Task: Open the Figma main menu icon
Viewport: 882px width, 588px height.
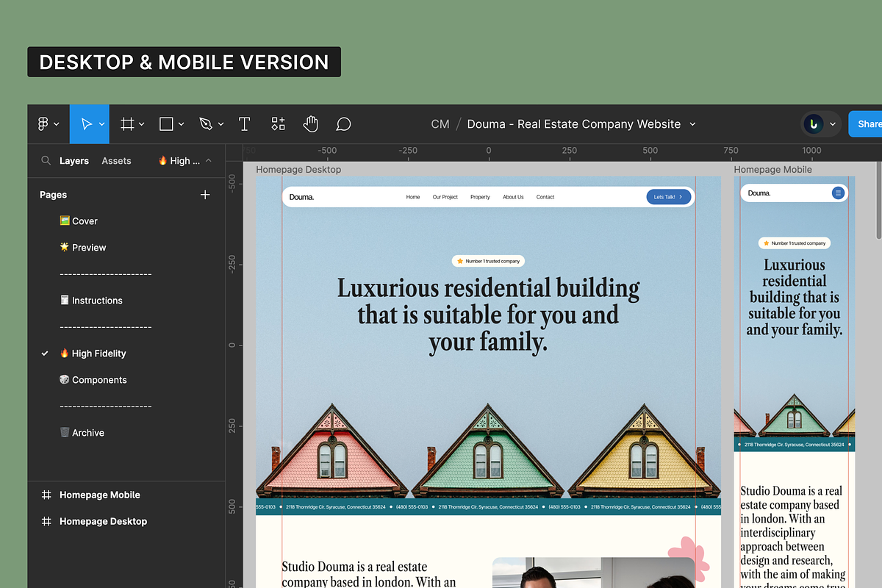Action: [x=43, y=124]
